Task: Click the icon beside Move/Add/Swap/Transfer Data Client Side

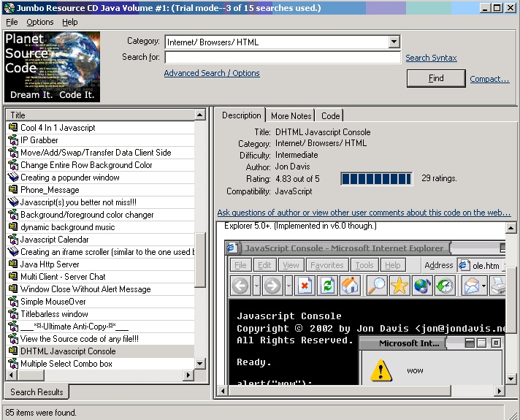Action: coord(13,152)
